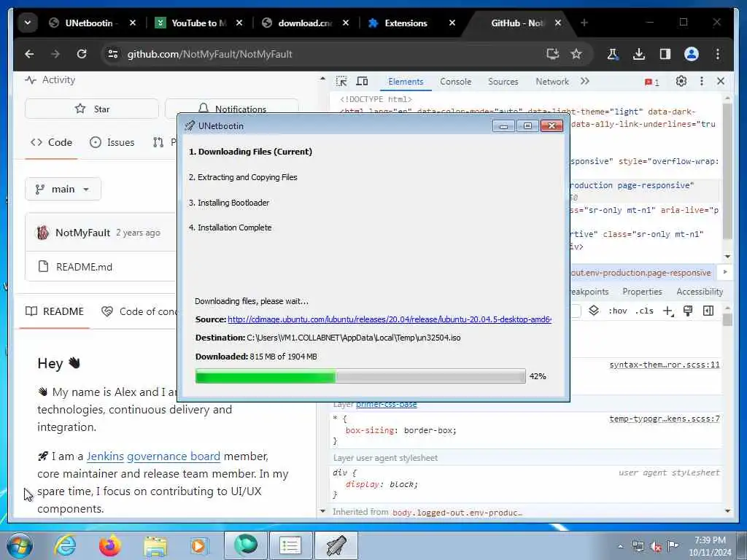
Task: Toggle Chrome side panel icon
Action: tap(665, 54)
